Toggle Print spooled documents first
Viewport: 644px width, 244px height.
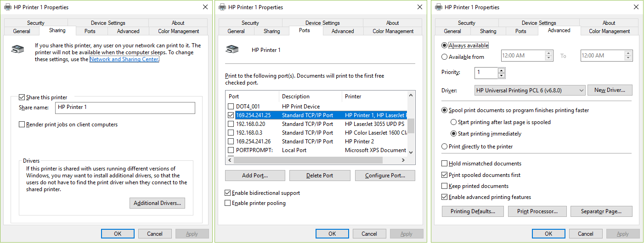click(444, 175)
